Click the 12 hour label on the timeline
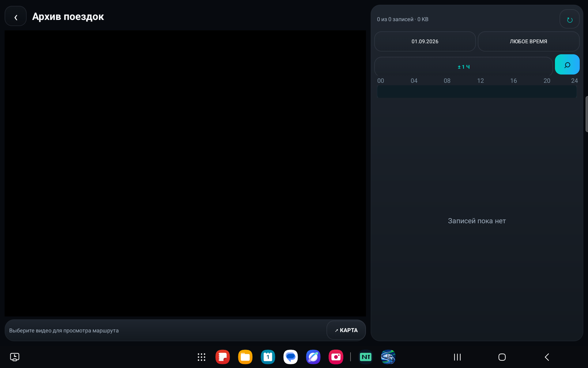The width and height of the screenshot is (588, 368). click(x=481, y=81)
